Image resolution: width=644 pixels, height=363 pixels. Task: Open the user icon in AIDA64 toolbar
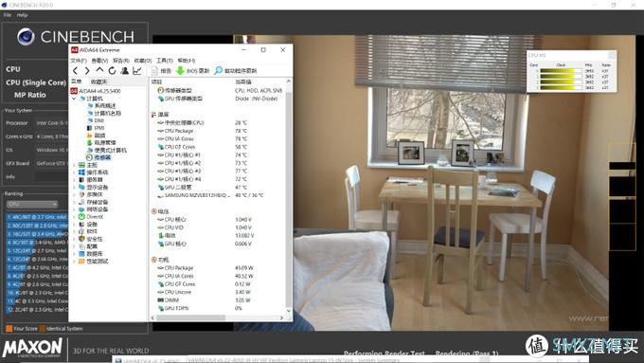tap(124, 71)
